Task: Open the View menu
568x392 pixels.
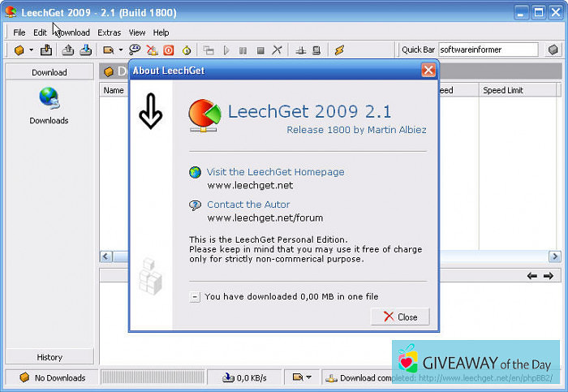Action: pyautogui.click(x=137, y=32)
